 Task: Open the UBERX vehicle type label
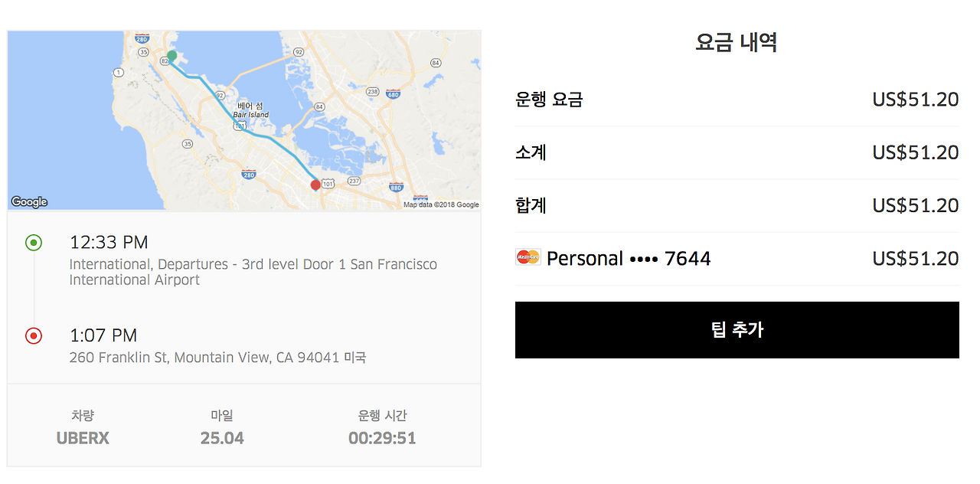(x=83, y=438)
